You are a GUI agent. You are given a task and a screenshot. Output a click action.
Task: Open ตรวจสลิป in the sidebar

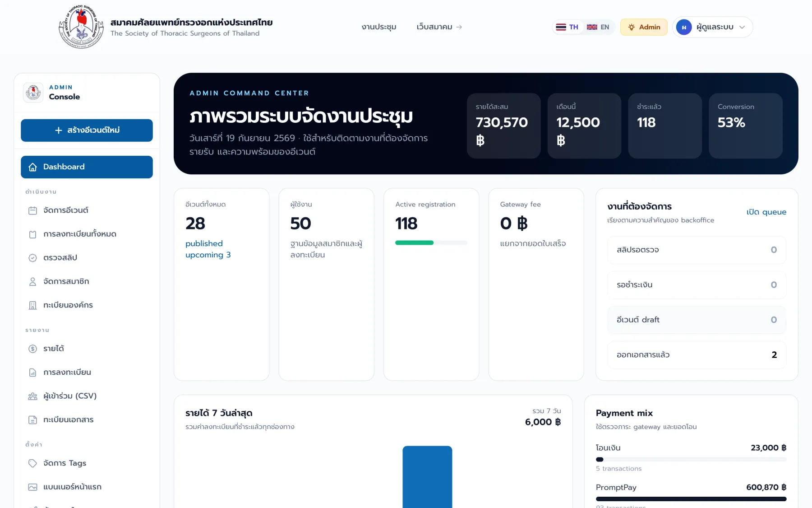[x=87, y=258]
